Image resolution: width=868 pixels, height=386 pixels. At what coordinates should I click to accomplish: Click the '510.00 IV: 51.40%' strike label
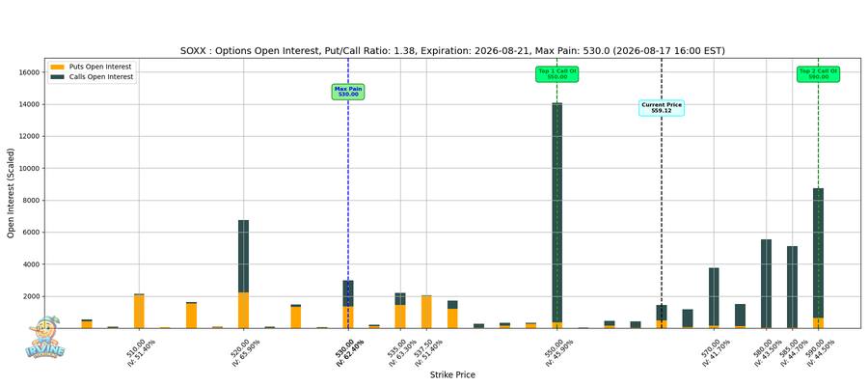coord(141,352)
